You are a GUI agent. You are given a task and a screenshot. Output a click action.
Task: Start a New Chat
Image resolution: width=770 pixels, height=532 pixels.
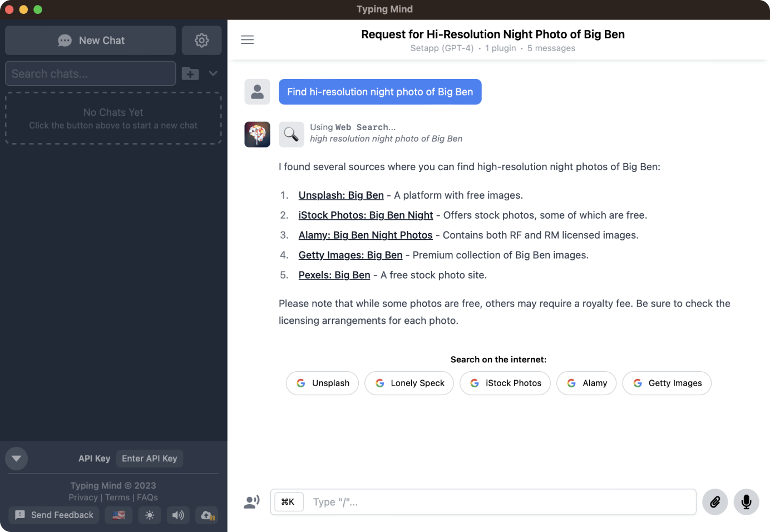91,40
